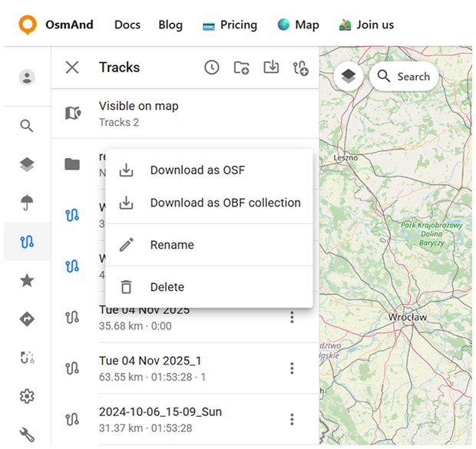Open the navigation directions panel
Image resolution: width=476 pixels, height=449 pixels.
27,319
